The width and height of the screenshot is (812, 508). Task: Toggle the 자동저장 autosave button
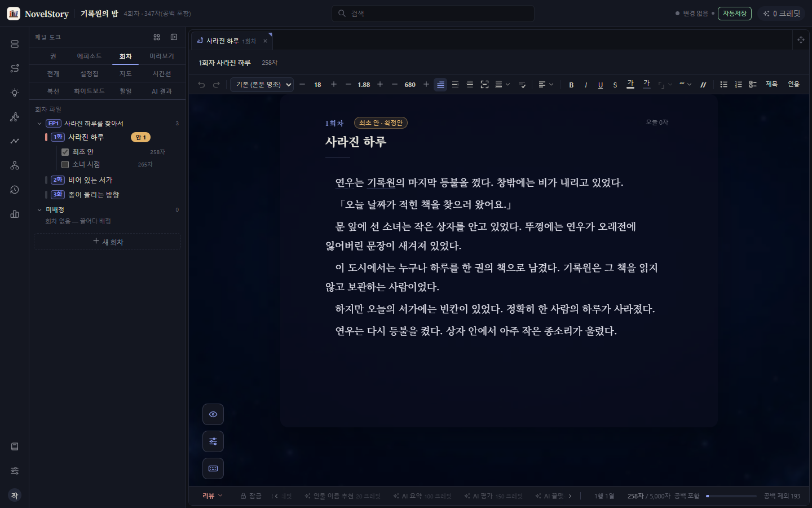(734, 14)
